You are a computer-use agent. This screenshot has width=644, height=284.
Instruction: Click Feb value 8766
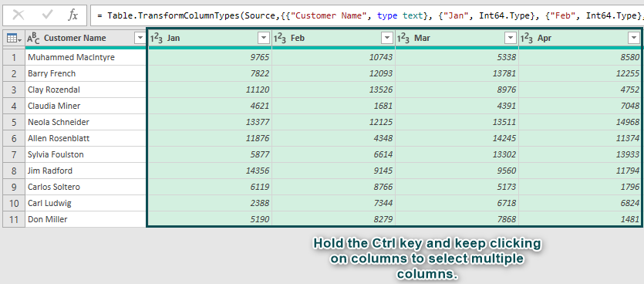tap(333, 187)
